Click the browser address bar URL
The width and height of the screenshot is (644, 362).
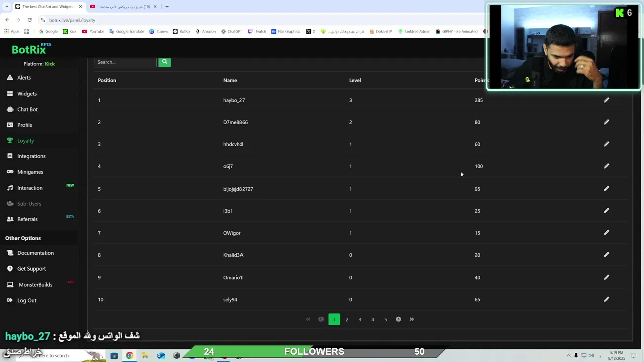pos(72,20)
